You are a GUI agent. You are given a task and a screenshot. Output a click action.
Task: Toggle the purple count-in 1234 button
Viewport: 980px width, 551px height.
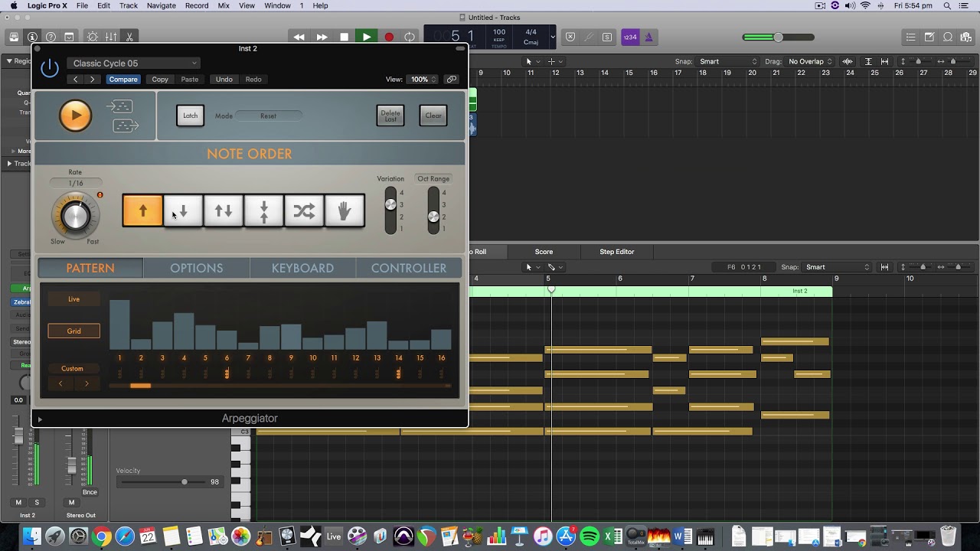pos(630,37)
